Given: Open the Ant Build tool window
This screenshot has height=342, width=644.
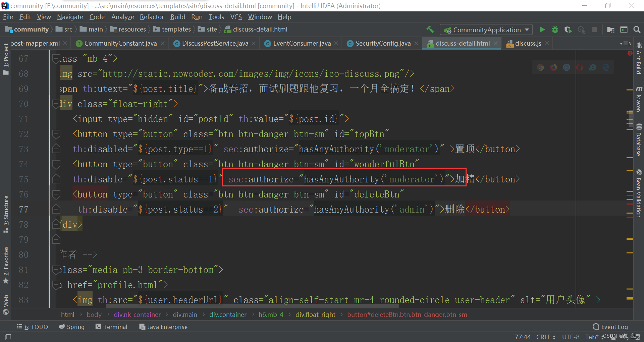Looking at the screenshot, I should pyautogui.click(x=639, y=58).
